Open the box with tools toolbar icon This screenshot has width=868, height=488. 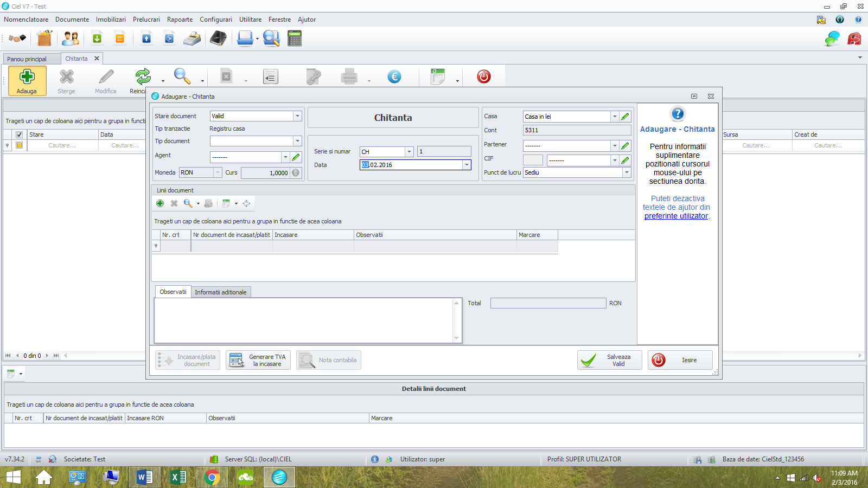(44, 38)
